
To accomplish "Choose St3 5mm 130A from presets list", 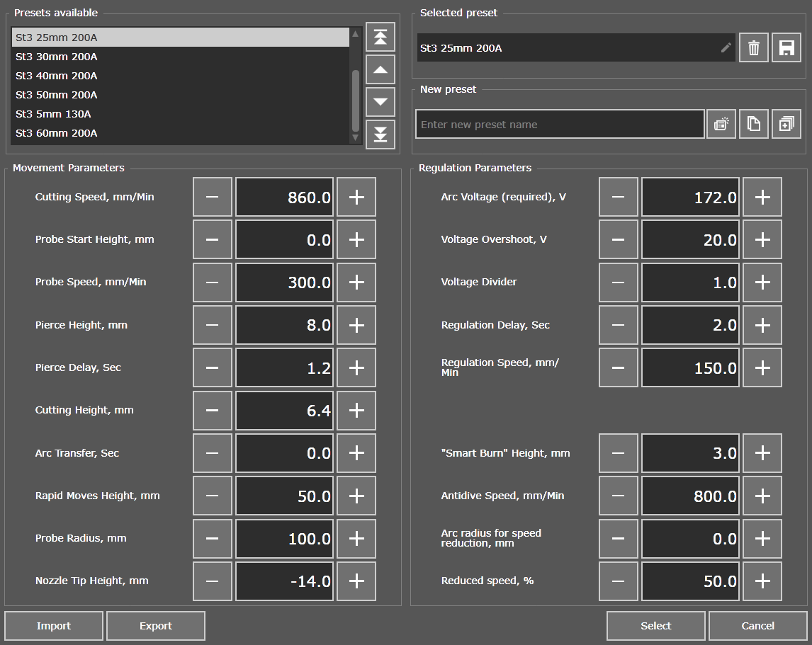I will pyautogui.click(x=54, y=114).
